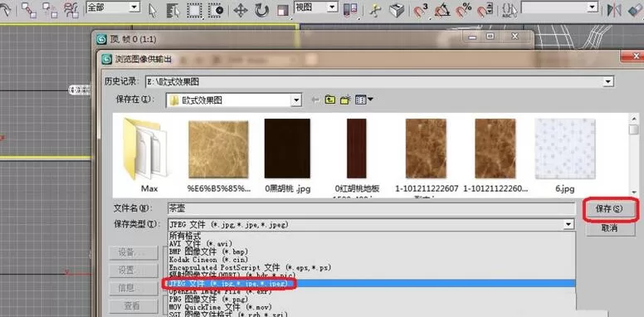Create a new folder in the dialog
Screen dimensions: 644x317
pos(345,100)
